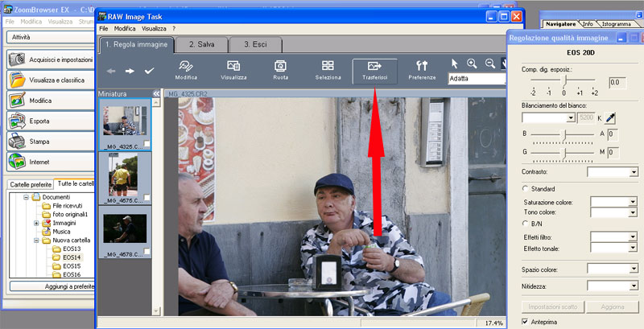Click the Stampa button in sidebar
644x329 pixels.
pyautogui.click(x=47, y=142)
